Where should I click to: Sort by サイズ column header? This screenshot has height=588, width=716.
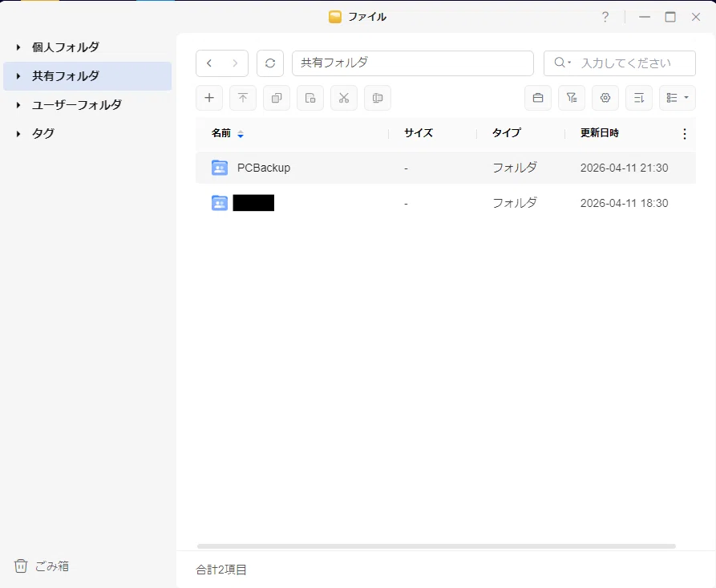tap(419, 133)
